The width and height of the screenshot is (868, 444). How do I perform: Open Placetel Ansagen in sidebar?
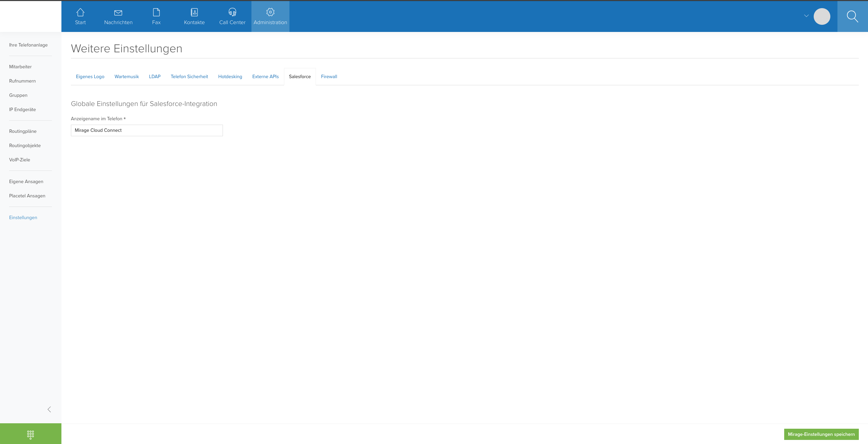pos(27,196)
